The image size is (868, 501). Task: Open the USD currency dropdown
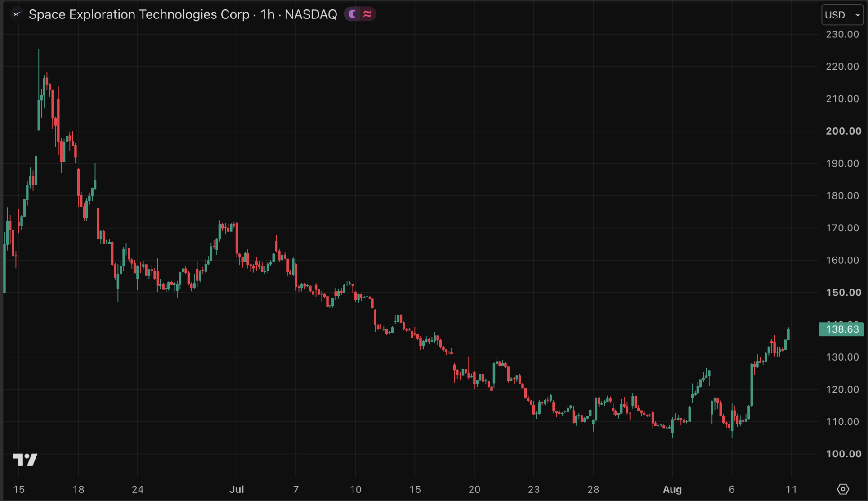coord(842,15)
